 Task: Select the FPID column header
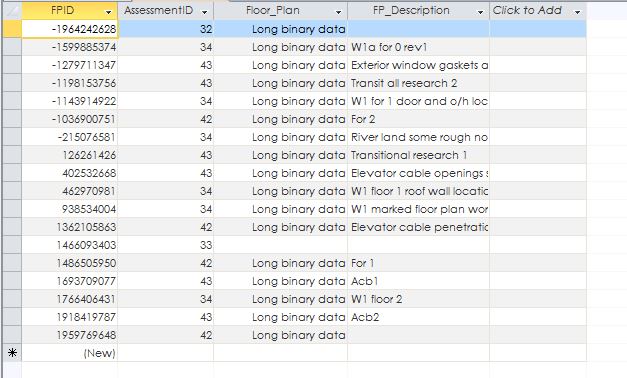coord(63,10)
